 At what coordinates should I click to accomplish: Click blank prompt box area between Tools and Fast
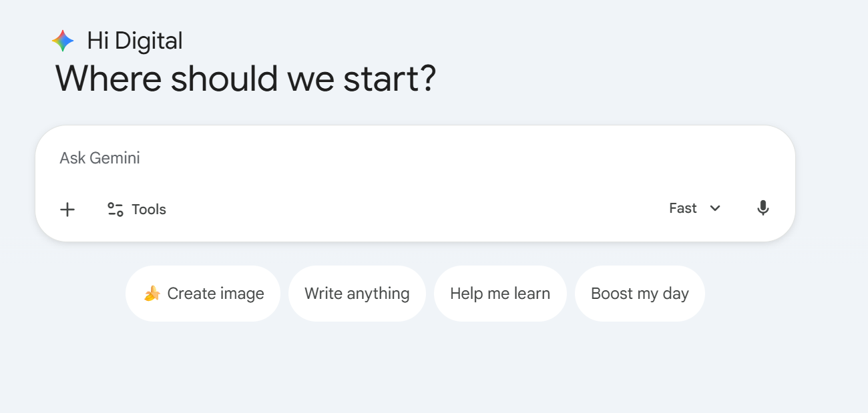414,210
